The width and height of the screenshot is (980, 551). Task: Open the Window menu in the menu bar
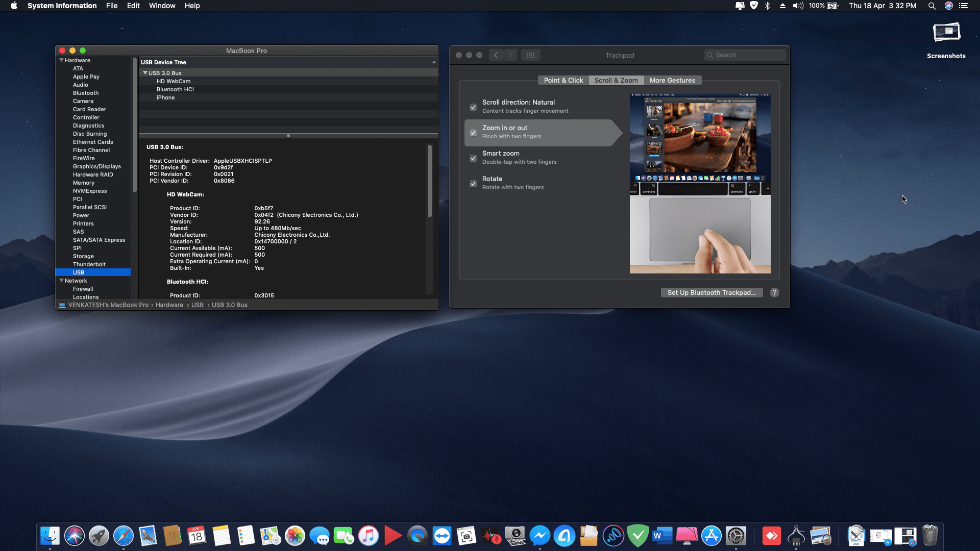point(162,6)
